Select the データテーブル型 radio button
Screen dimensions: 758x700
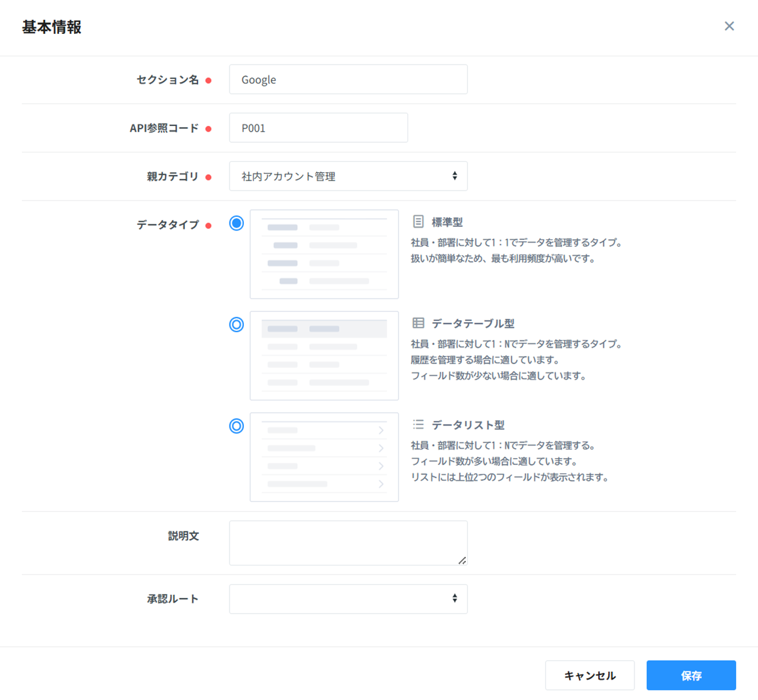(236, 325)
